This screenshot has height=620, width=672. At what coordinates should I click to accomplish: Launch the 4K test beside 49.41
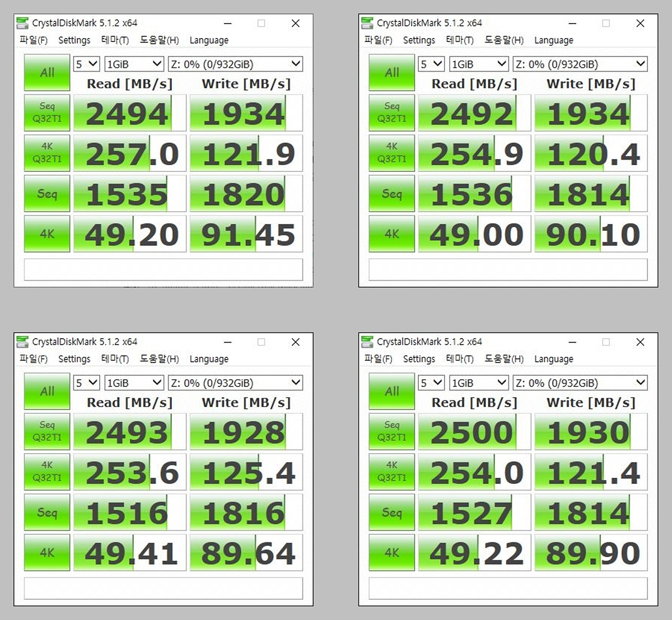pos(47,552)
